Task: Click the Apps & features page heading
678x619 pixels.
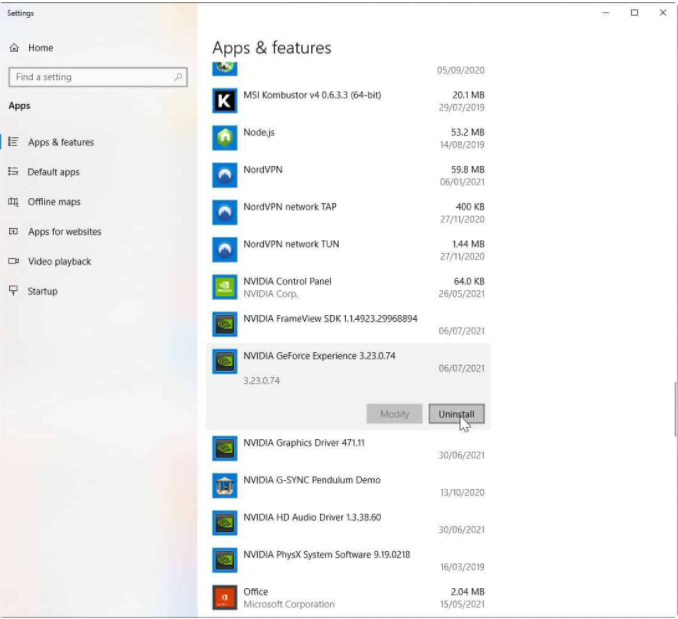Action: coord(272,48)
